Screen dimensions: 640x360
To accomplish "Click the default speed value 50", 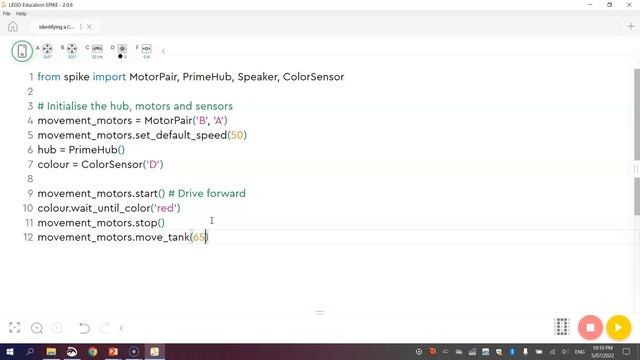I will [x=237, y=135].
